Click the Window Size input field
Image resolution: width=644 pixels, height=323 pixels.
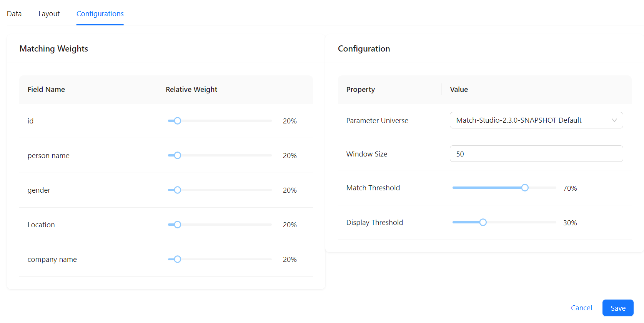pyautogui.click(x=536, y=154)
